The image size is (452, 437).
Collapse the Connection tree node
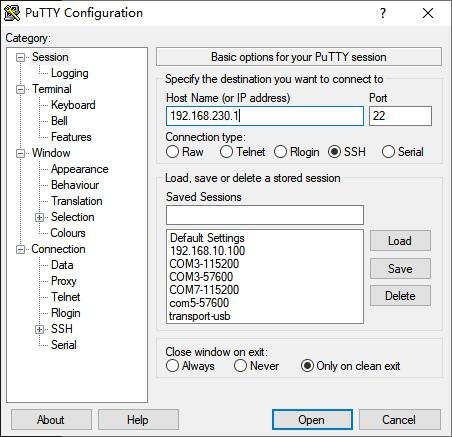(20, 249)
